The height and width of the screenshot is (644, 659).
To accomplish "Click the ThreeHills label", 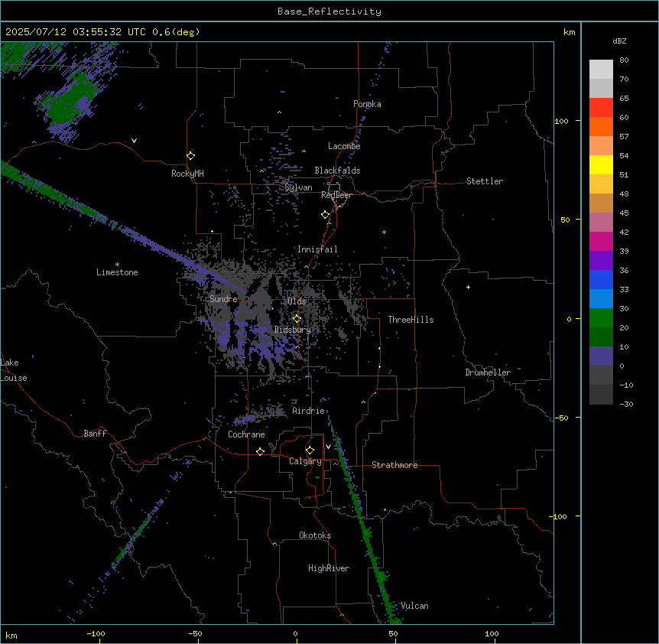I will click(x=411, y=320).
